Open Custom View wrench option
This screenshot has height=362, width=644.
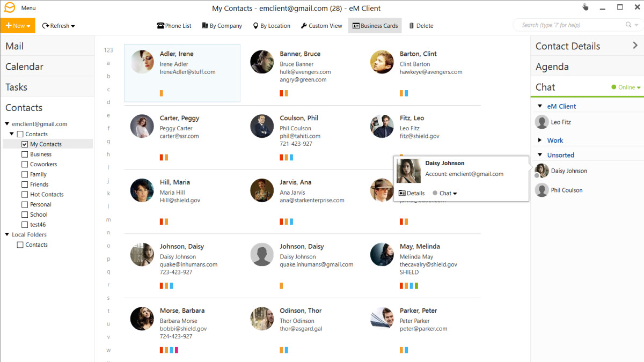point(304,26)
